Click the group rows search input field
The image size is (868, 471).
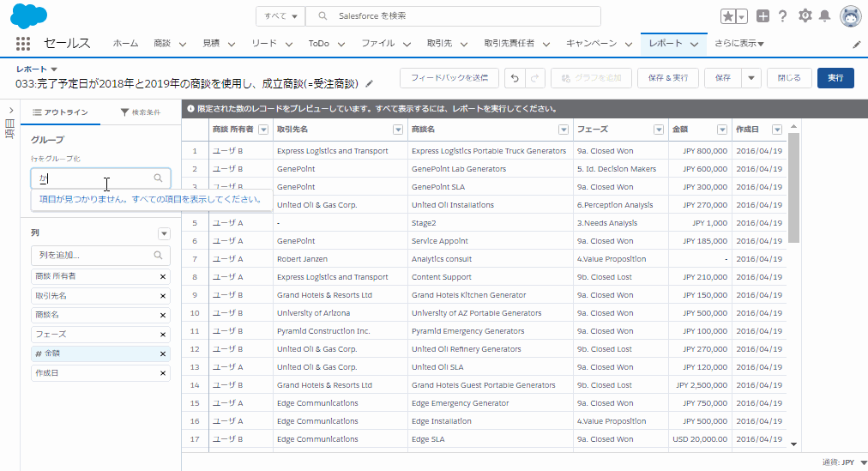click(100, 178)
